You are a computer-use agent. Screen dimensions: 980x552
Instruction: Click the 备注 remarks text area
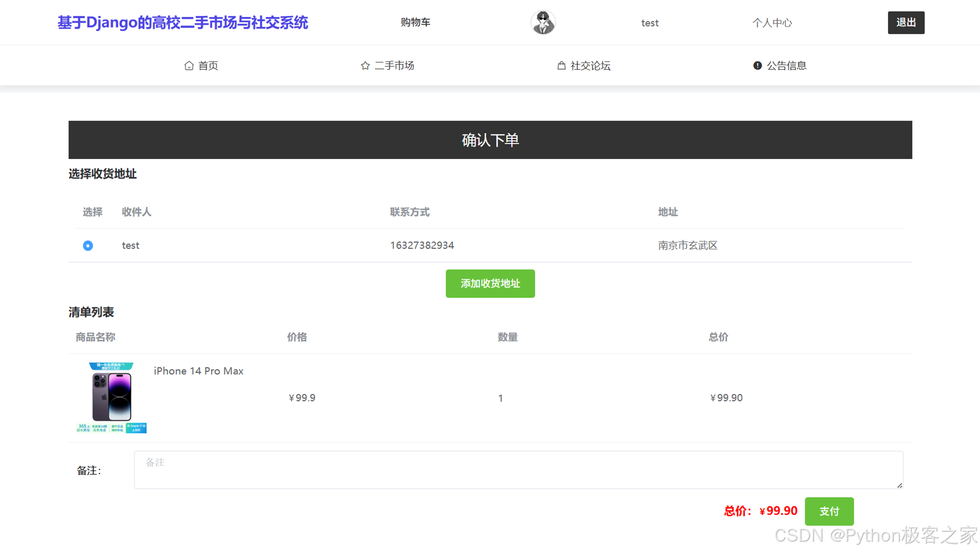pos(518,469)
